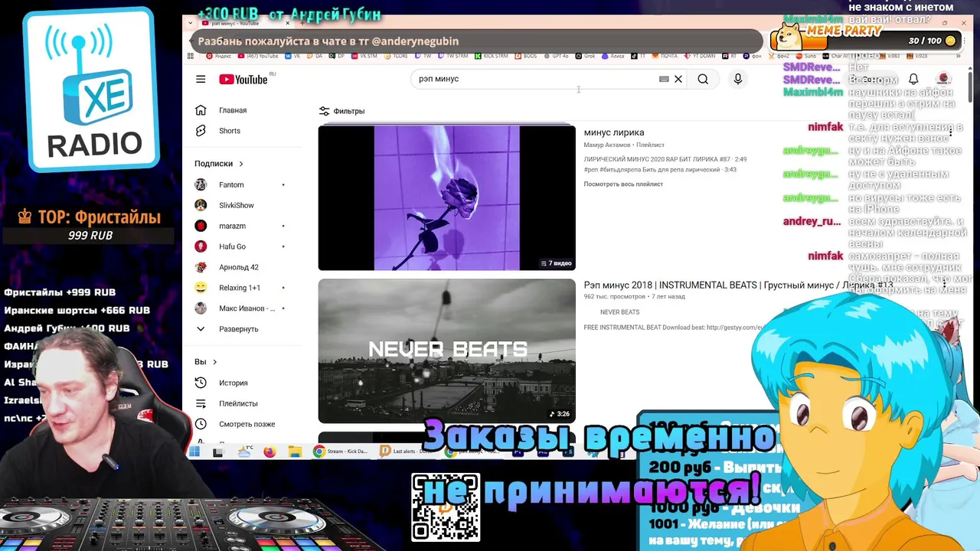
Task: Open the YouTube guide hamburger menu
Action: coord(201,79)
